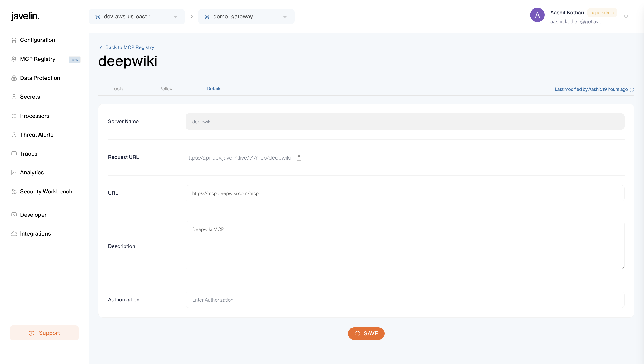This screenshot has width=644, height=364.
Task: Click the Support button
Action: coord(44,333)
